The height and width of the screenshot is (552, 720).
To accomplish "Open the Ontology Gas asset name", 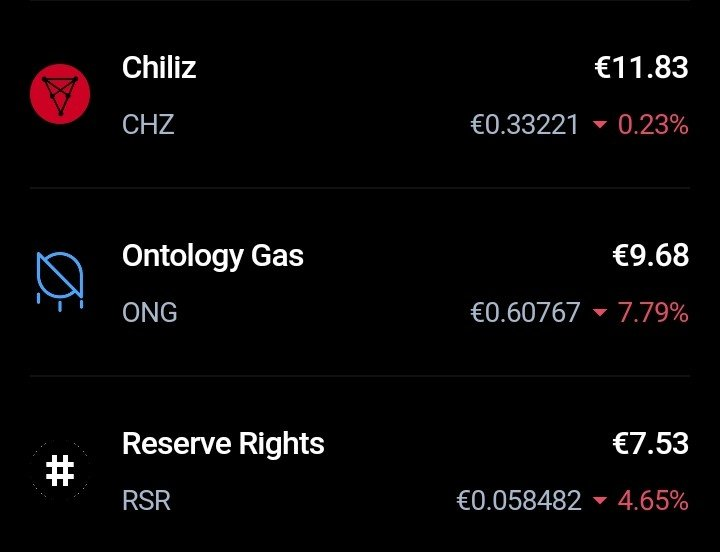I will tap(213, 256).
